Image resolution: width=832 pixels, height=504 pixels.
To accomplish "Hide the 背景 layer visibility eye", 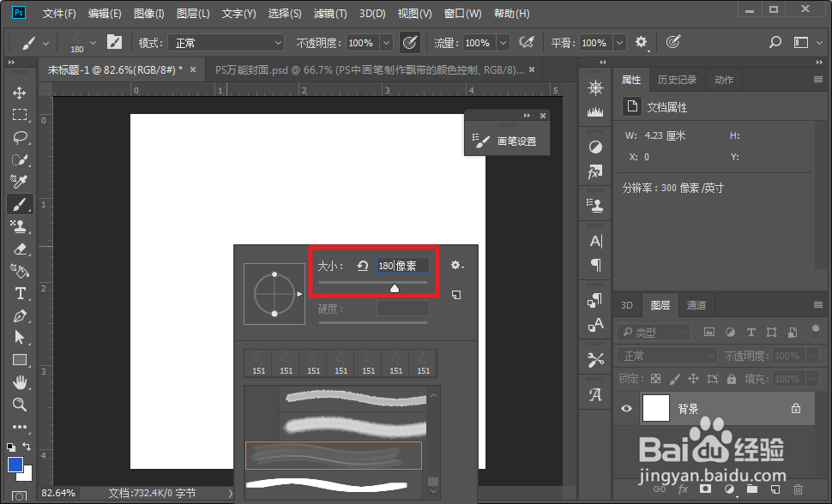I will tap(627, 408).
